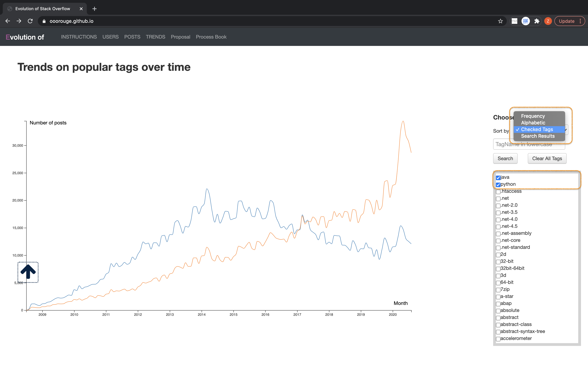Image resolution: width=588 pixels, height=368 pixels.
Task: Choose the Checked Tags sort option
Action: (x=539, y=130)
